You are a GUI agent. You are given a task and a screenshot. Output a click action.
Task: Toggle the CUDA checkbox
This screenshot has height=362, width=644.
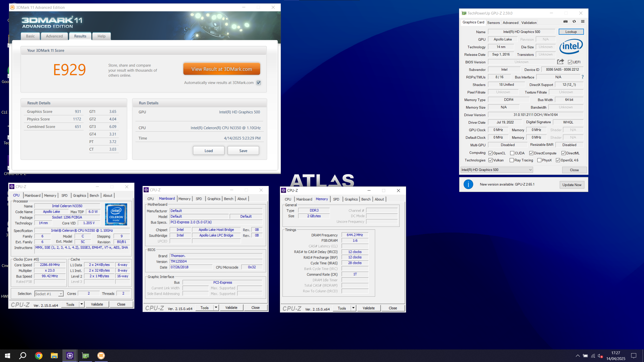pyautogui.click(x=512, y=153)
